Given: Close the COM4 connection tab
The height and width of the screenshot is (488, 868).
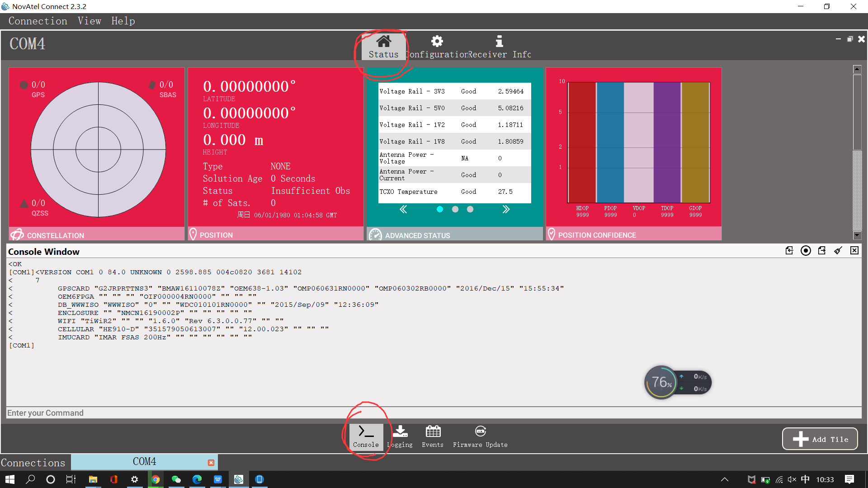Looking at the screenshot, I should click(211, 463).
